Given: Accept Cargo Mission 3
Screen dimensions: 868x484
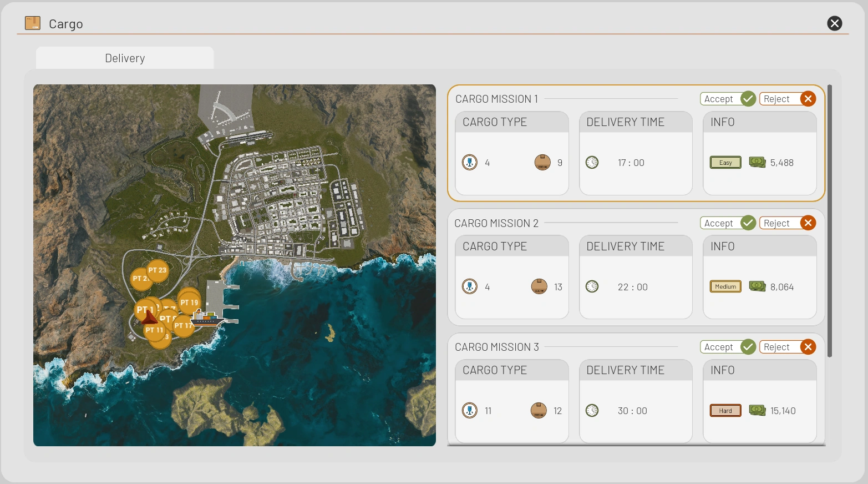Looking at the screenshot, I should (728, 347).
